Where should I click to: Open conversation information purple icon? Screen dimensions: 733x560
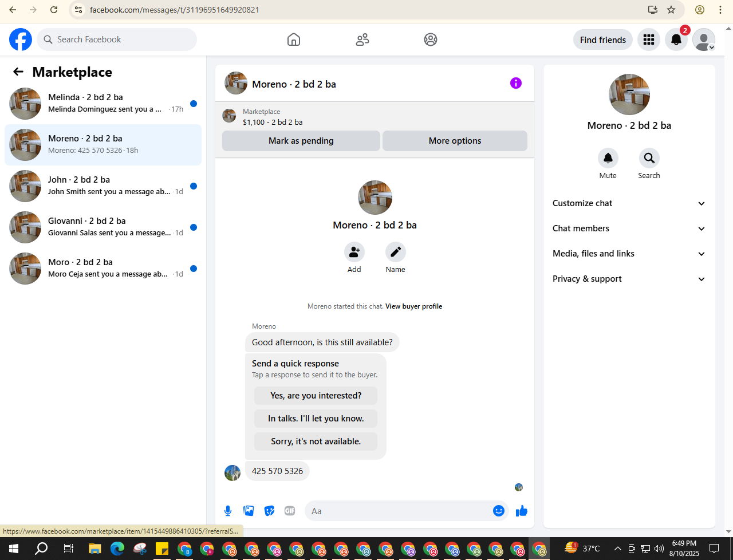pyautogui.click(x=516, y=83)
